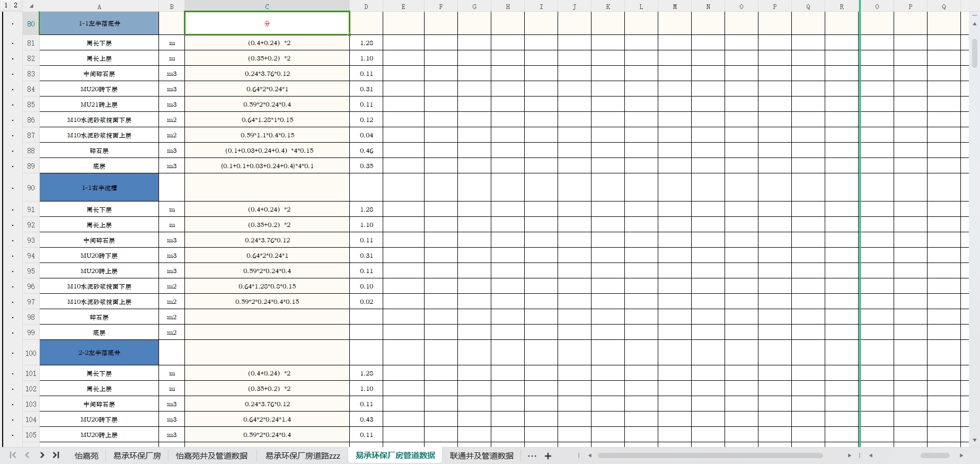Viewport: 980px width, 464px height.
Task: Click M10水泥砂浆抹面上层 in row 87
Action: click(99, 135)
